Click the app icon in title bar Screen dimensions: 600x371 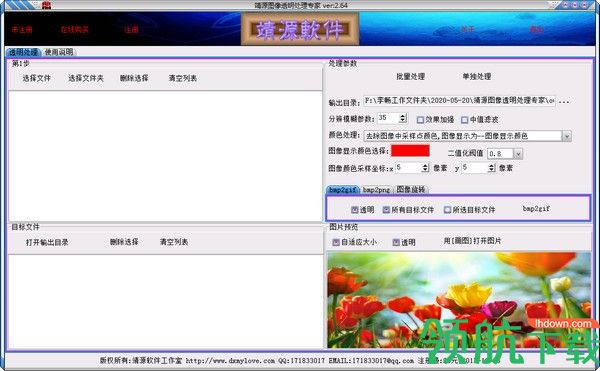[46, 5]
